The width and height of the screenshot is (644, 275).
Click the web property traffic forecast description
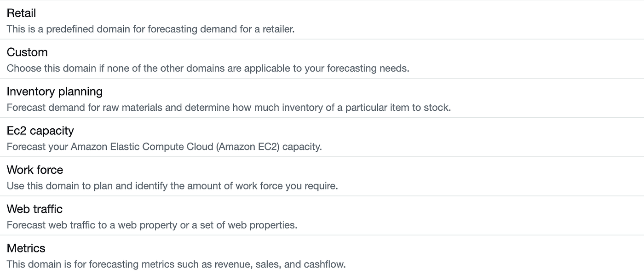pos(152,225)
